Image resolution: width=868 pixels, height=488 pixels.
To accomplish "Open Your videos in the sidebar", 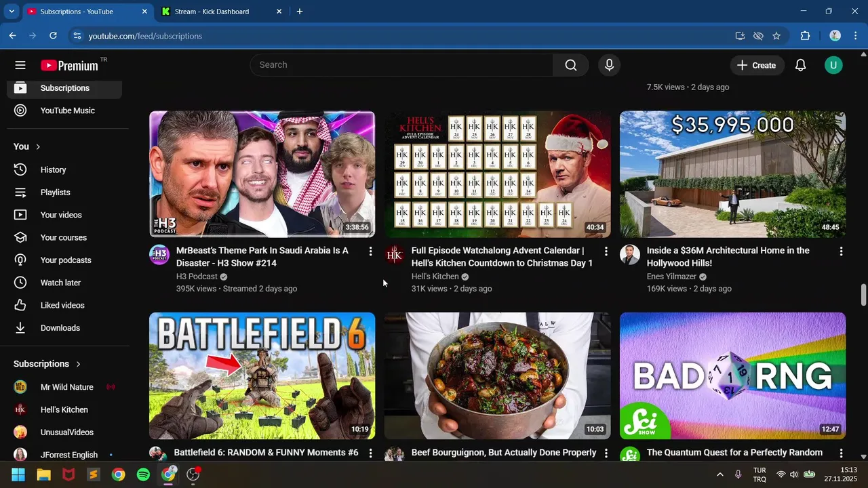I will [x=64, y=215].
